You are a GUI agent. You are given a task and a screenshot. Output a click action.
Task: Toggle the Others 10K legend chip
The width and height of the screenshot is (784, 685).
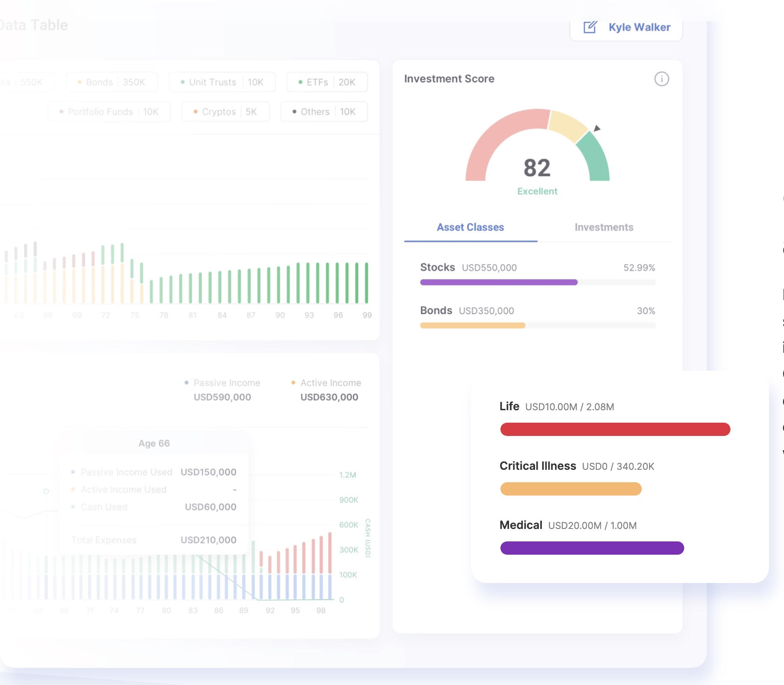click(x=324, y=111)
